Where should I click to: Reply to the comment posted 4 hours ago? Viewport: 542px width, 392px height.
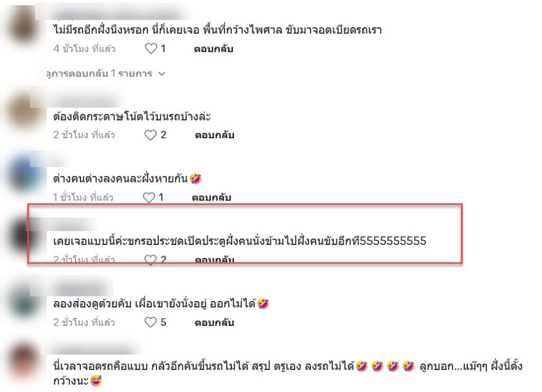click(x=213, y=49)
